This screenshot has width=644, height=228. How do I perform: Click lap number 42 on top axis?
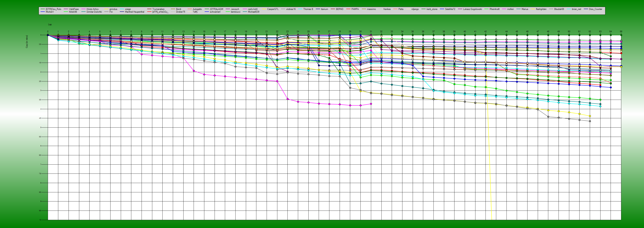pos(486,32)
